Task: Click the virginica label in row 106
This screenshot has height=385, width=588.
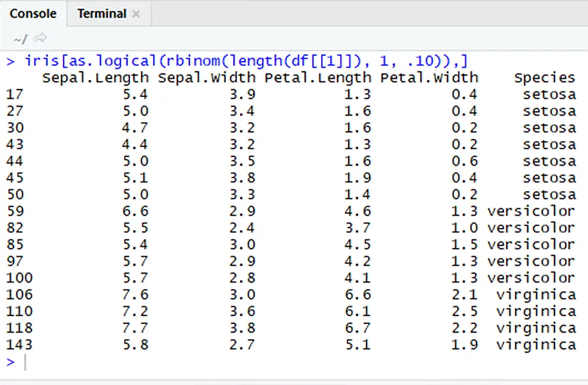Action: [x=535, y=294]
